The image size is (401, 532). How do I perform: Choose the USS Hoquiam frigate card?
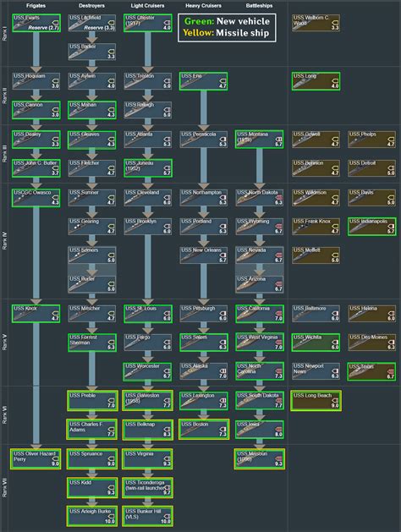[36, 81]
